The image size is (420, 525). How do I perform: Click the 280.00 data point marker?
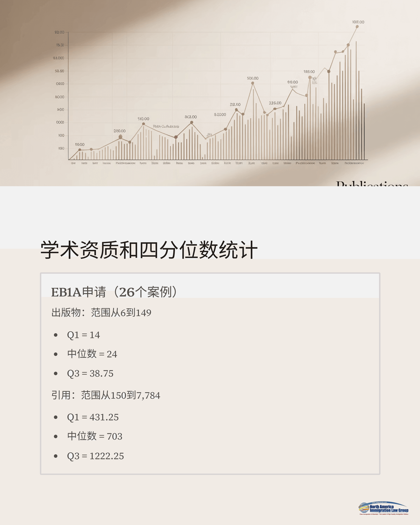coord(120,137)
